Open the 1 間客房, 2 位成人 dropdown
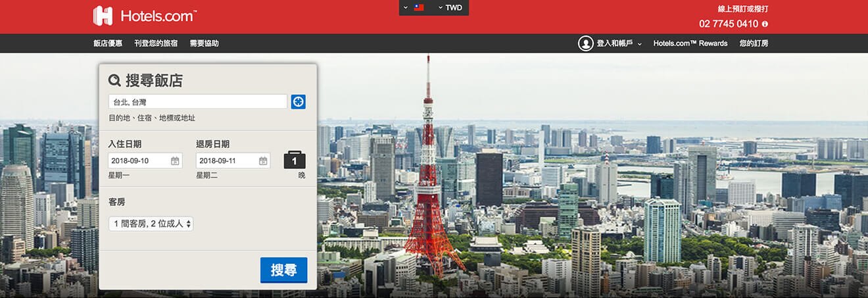 [151, 224]
